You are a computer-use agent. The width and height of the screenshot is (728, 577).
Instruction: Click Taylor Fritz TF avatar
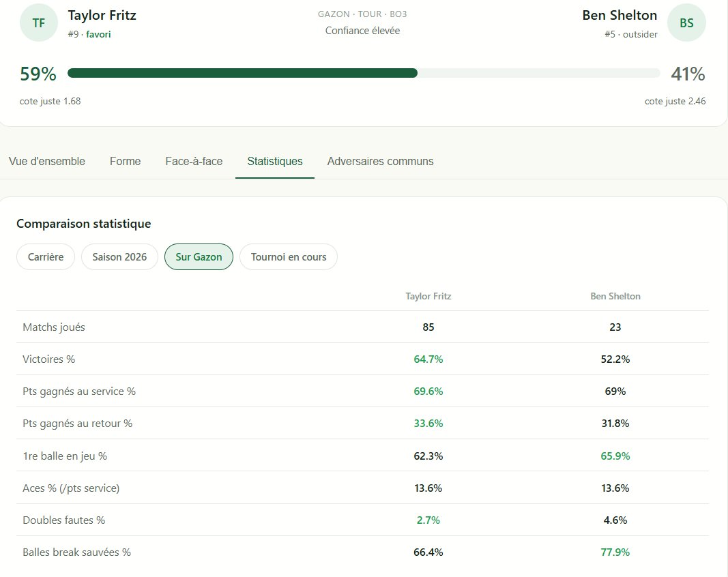38,23
